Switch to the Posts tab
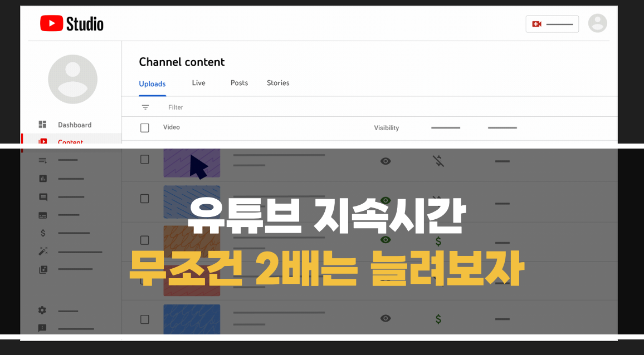Image resolution: width=644 pixels, height=355 pixels. click(x=239, y=82)
